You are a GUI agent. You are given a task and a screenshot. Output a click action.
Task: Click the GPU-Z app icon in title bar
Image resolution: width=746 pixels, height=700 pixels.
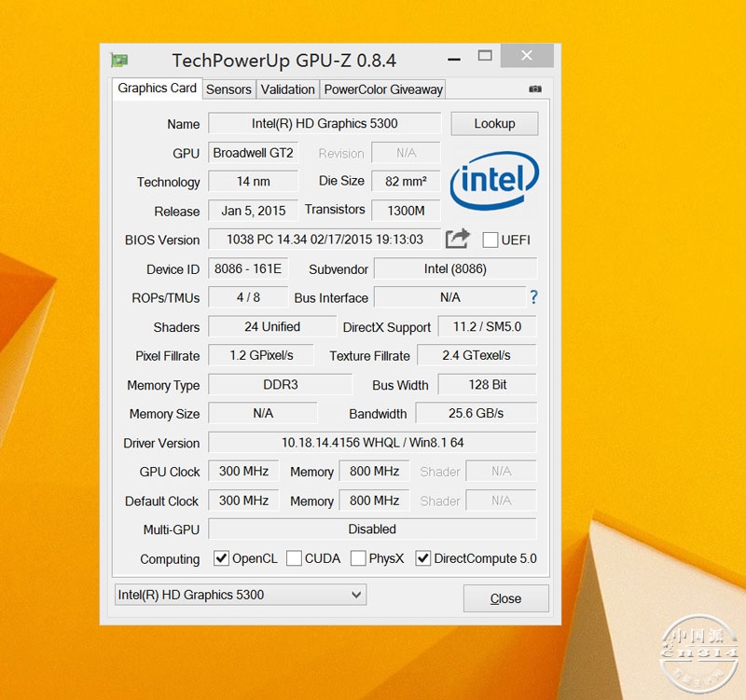pyautogui.click(x=119, y=61)
